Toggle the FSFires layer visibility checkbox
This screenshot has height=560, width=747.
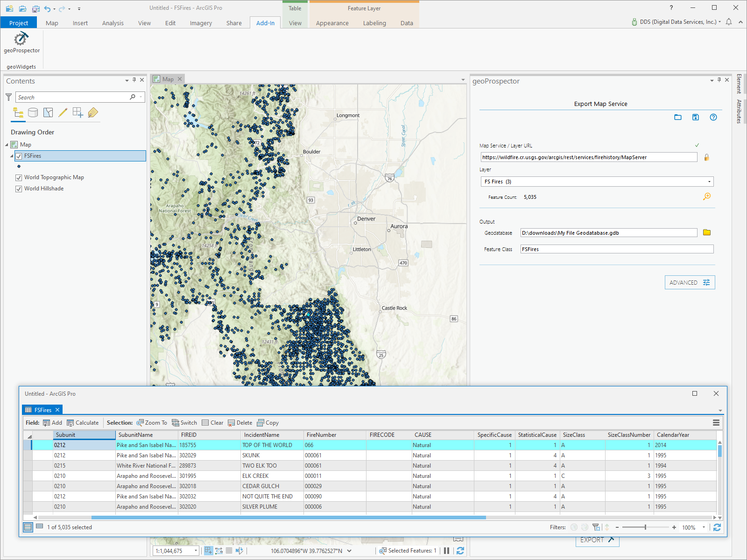(19, 156)
